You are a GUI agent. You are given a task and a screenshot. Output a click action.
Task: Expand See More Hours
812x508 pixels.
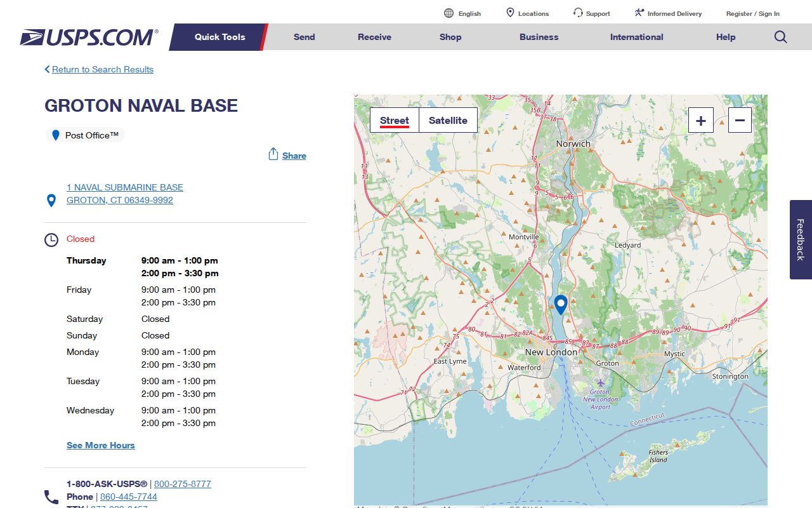pos(101,445)
